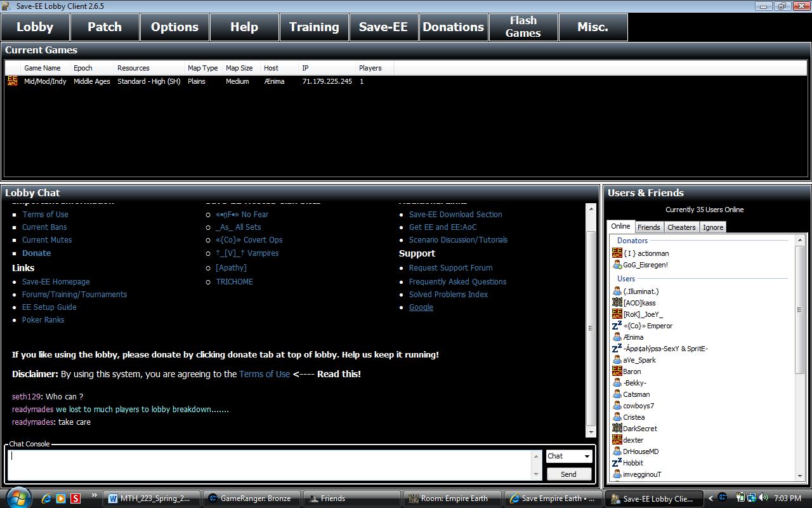The height and width of the screenshot is (508, 812).
Task: Click the user avatar icon beside Catsman
Action: 617,394
